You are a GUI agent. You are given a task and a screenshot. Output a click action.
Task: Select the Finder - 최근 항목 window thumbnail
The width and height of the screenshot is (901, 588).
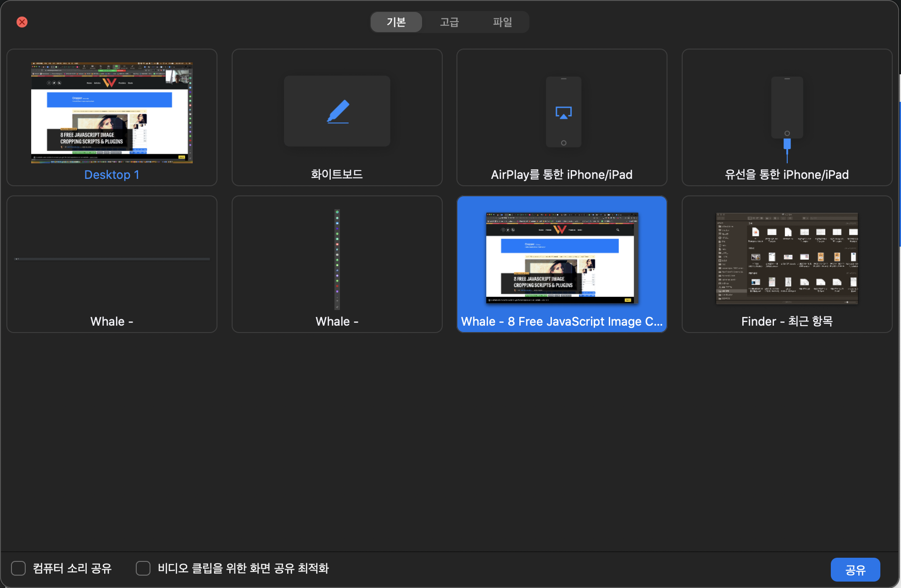787,258
